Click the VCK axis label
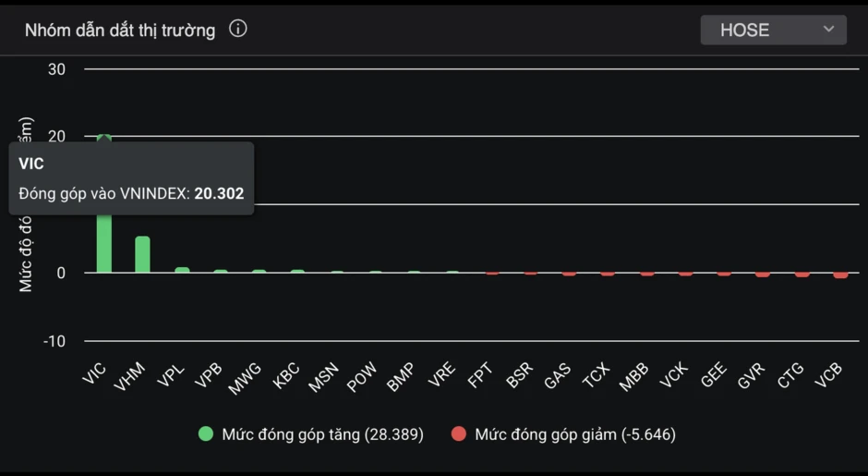The image size is (868, 476). point(674,375)
